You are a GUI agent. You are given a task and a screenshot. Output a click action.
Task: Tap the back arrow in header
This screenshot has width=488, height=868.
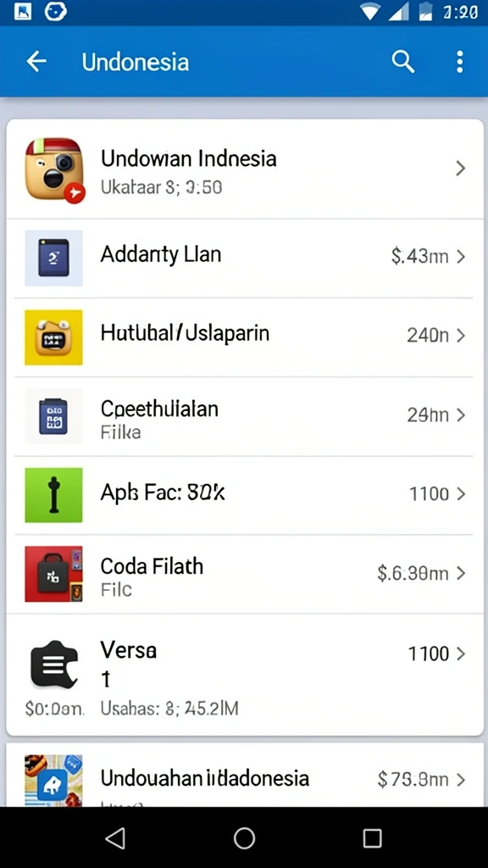pos(36,61)
